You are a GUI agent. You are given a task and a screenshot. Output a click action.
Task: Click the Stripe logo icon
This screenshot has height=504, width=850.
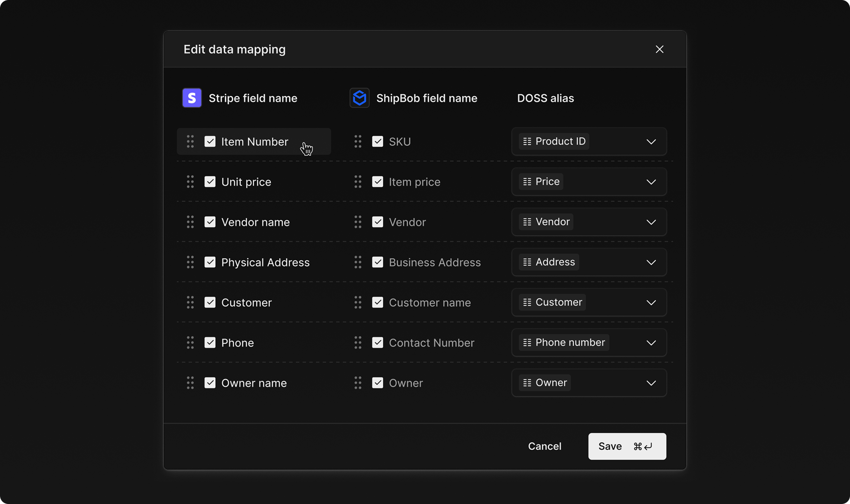coord(191,98)
